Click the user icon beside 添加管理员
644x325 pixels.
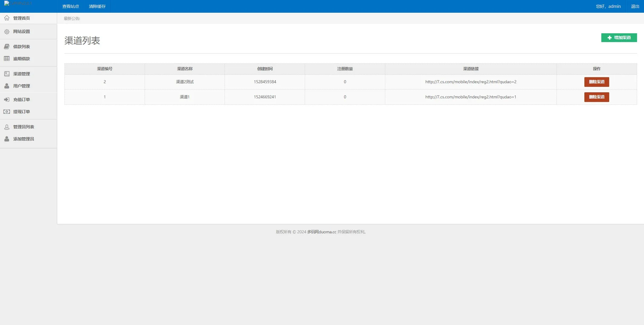tap(7, 139)
